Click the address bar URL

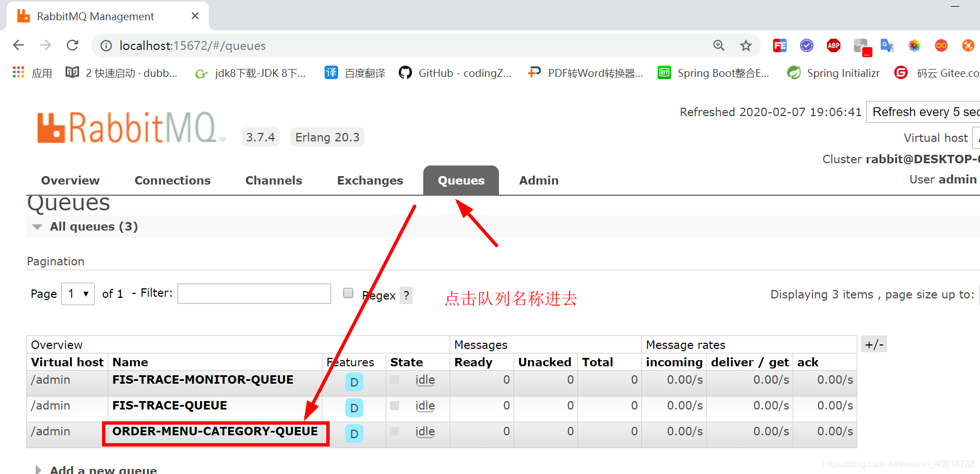(x=192, y=45)
